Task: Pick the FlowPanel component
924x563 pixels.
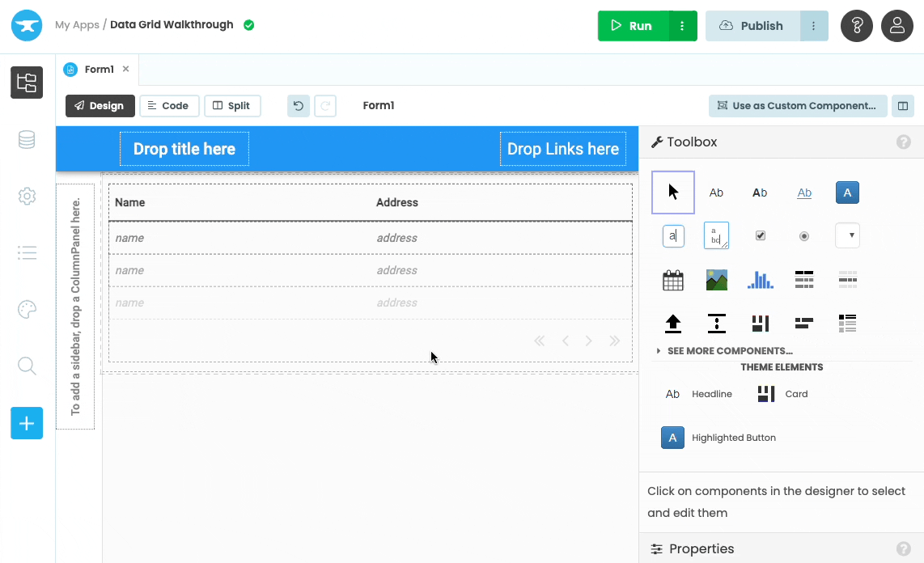Action: [803, 324]
